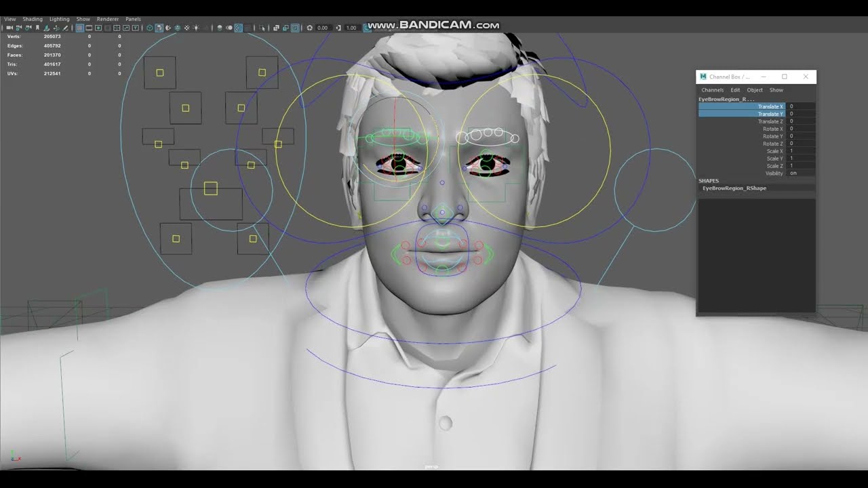The width and height of the screenshot is (868, 488).
Task: Open the Object menu in Channel Box
Action: coord(755,90)
